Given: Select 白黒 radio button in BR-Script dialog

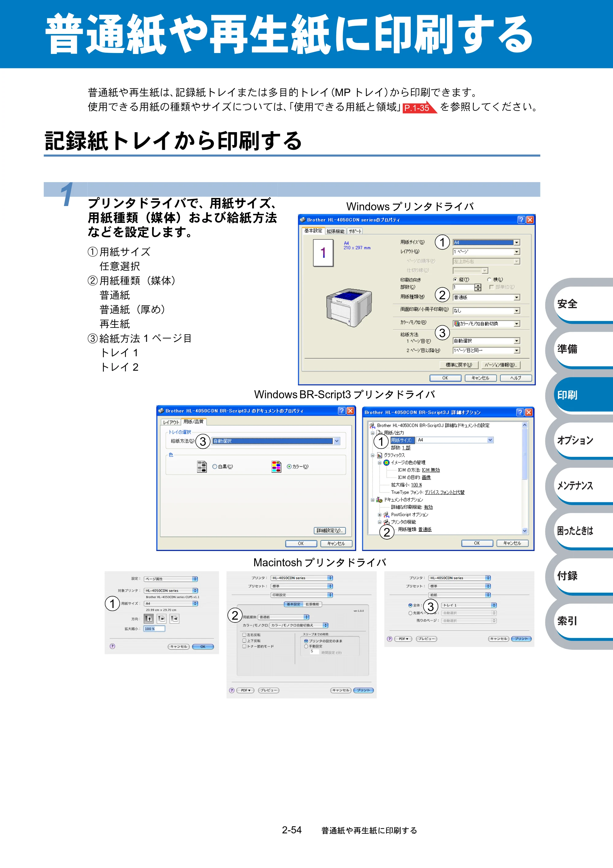Looking at the screenshot, I should [x=215, y=467].
